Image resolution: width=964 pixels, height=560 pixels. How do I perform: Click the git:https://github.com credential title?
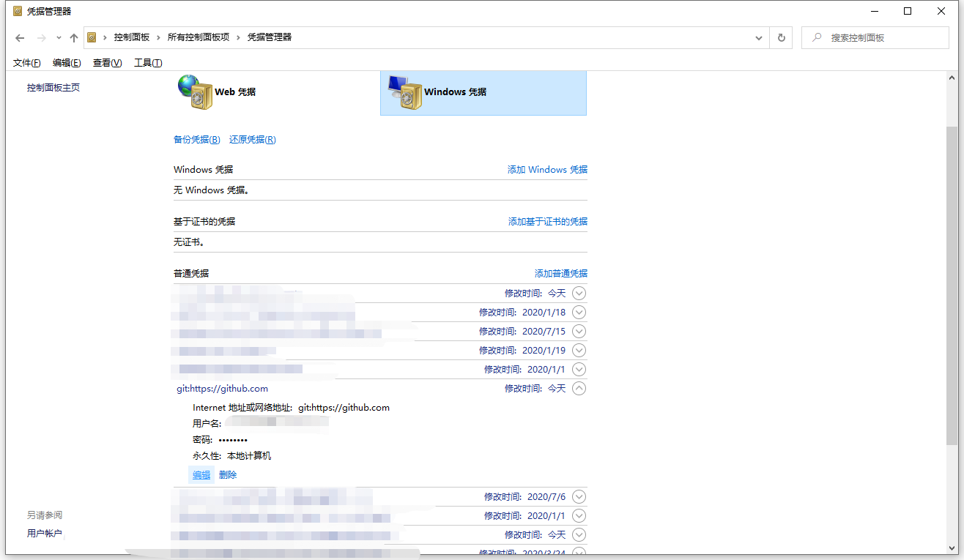(x=223, y=389)
